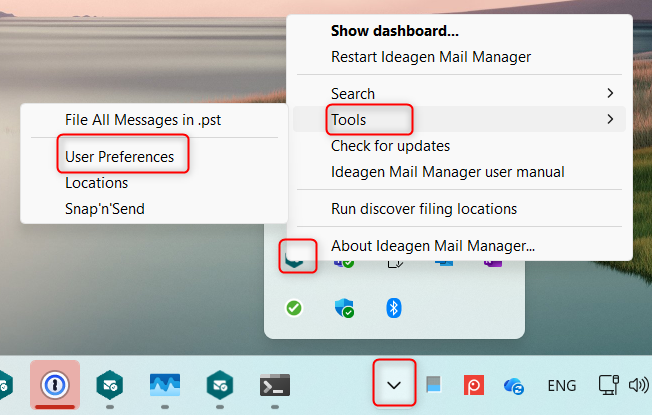Click the green checkmark tray icon

pyautogui.click(x=294, y=308)
